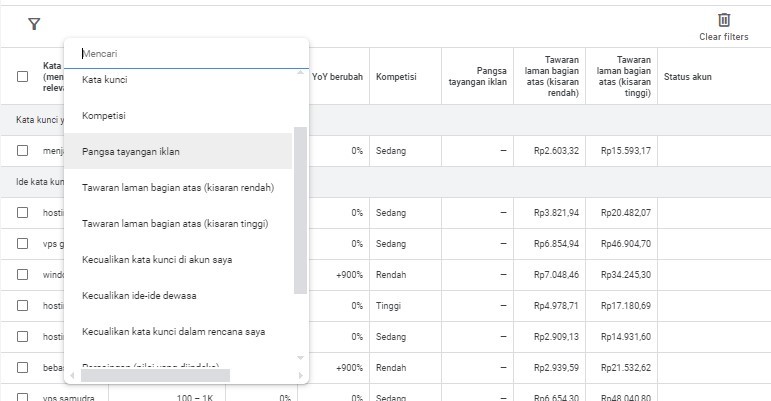The image size is (771, 401).
Task: Tick checkbox for row with Rp2.603,32
Action: tap(23, 150)
